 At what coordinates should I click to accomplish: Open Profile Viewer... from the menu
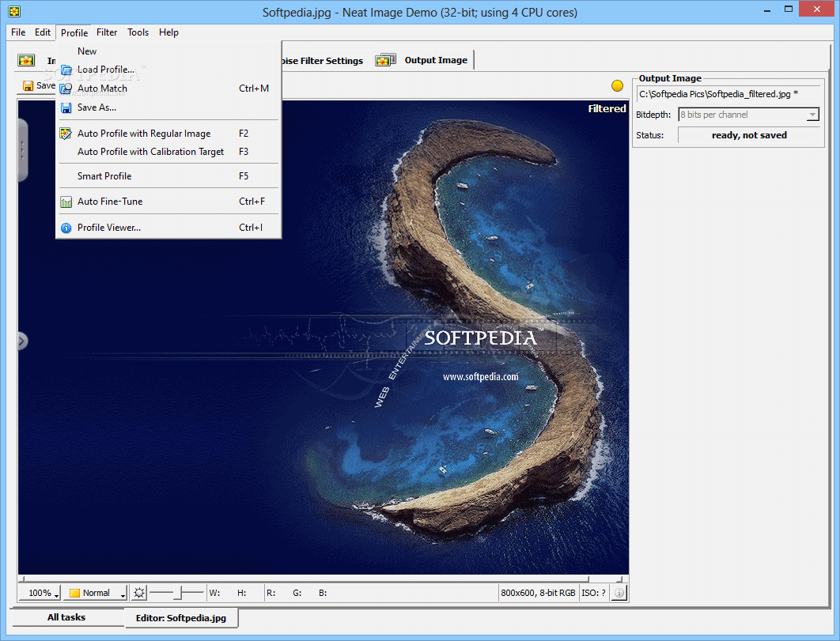click(168, 228)
